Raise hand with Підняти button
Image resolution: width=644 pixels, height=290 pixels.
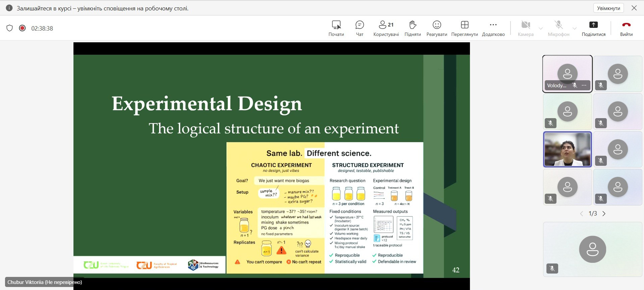[x=413, y=28]
